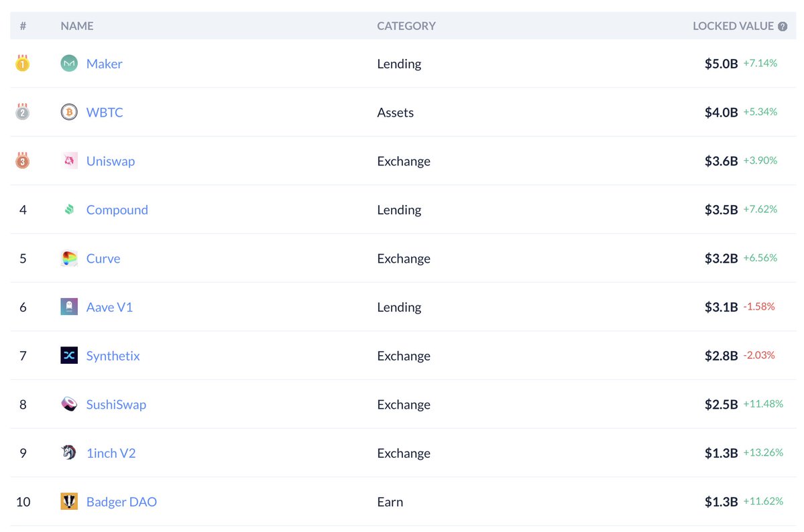Open the Aave V1 project link
This screenshot has height=532, width=804.
click(109, 307)
